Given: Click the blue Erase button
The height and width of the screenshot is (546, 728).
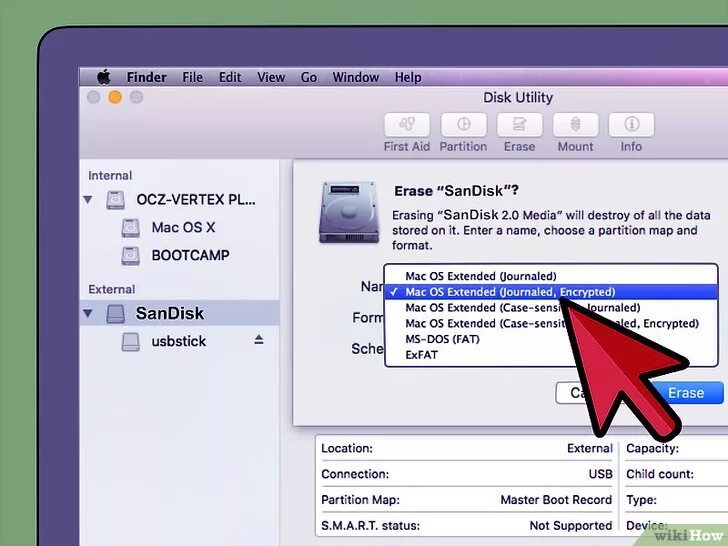Looking at the screenshot, I should 686,393.
